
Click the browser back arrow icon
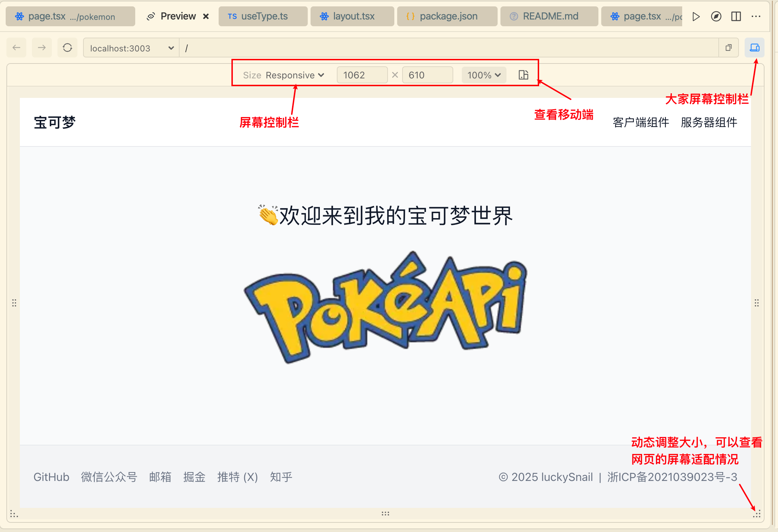point(16,48)
